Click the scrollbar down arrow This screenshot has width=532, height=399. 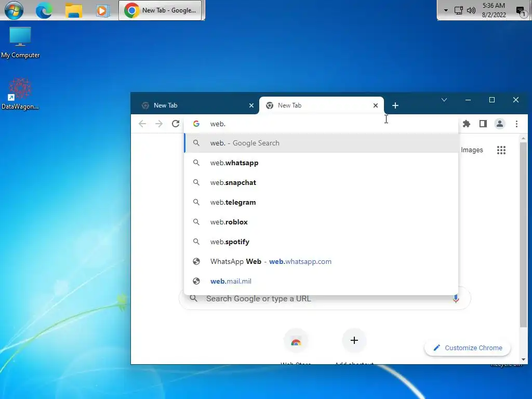pos(523,360)
